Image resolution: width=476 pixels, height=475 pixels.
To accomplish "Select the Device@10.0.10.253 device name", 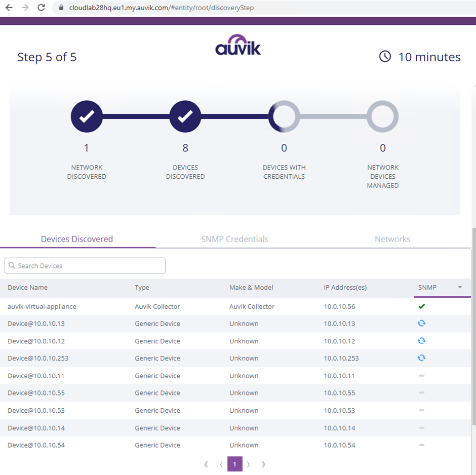I will [x=38, y=358].
